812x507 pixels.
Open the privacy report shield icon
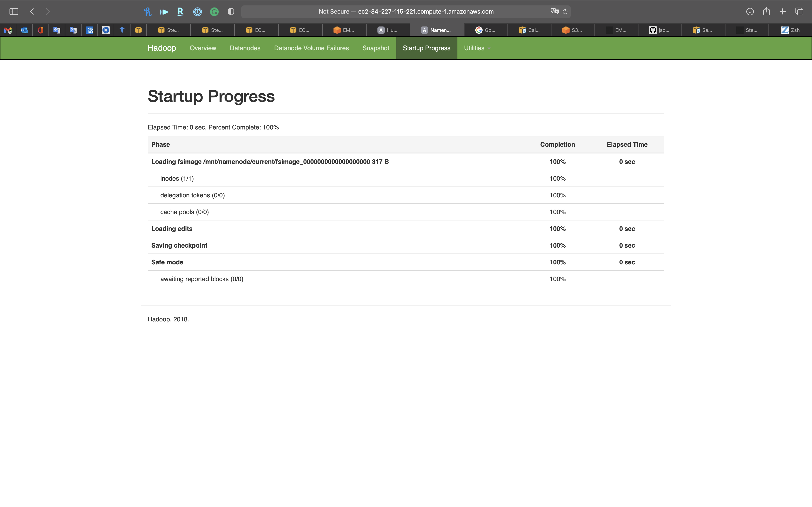pyautogui.click(x=231, y=12)
